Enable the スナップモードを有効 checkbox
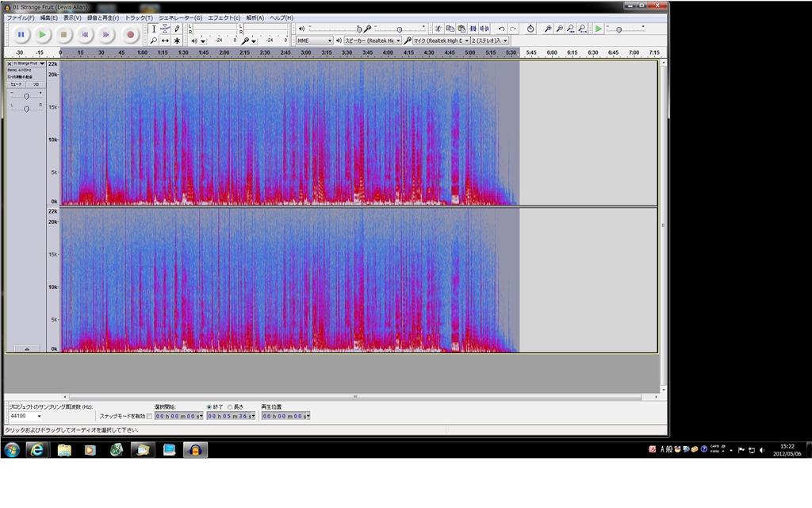Viewport: 812px width, 508px height. 149,416
